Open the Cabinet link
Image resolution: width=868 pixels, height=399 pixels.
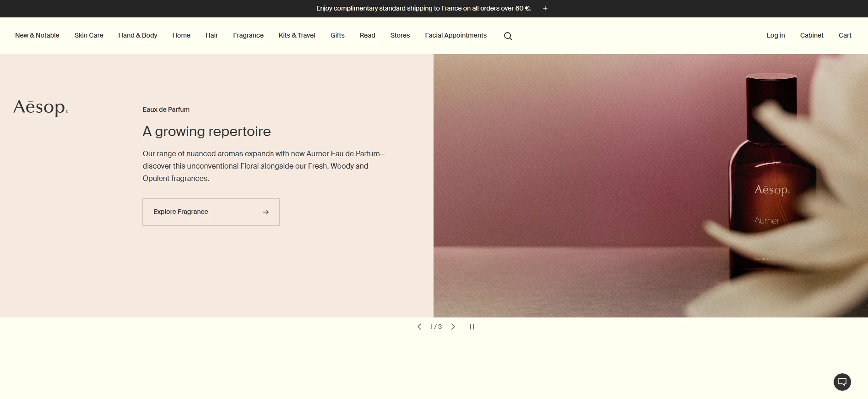tap(812, 35)
